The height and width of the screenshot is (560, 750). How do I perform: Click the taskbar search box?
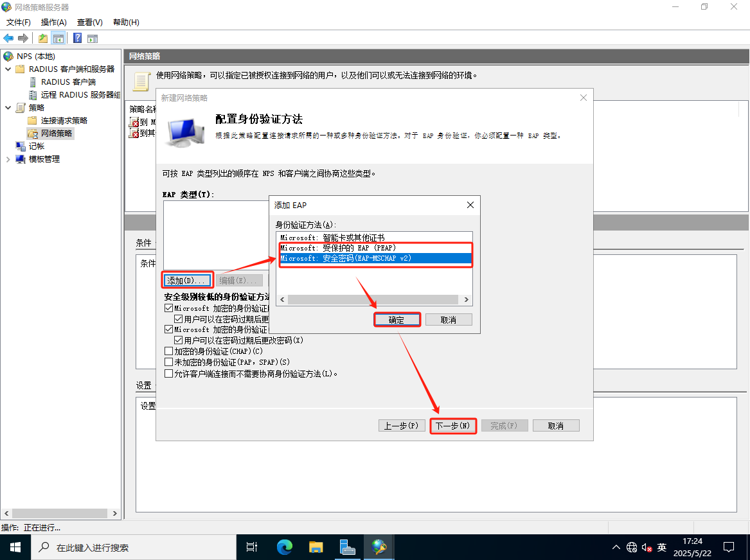click(134, 547)
